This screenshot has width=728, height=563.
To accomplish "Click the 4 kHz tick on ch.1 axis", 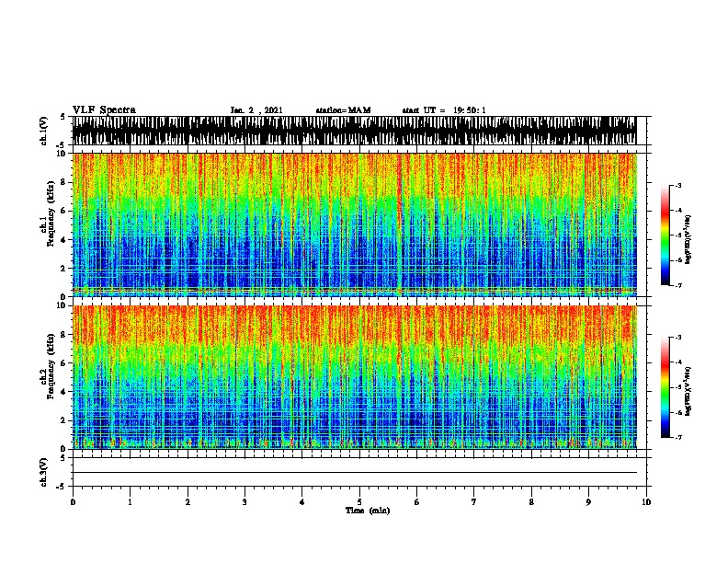I will (x=64, y=240).
